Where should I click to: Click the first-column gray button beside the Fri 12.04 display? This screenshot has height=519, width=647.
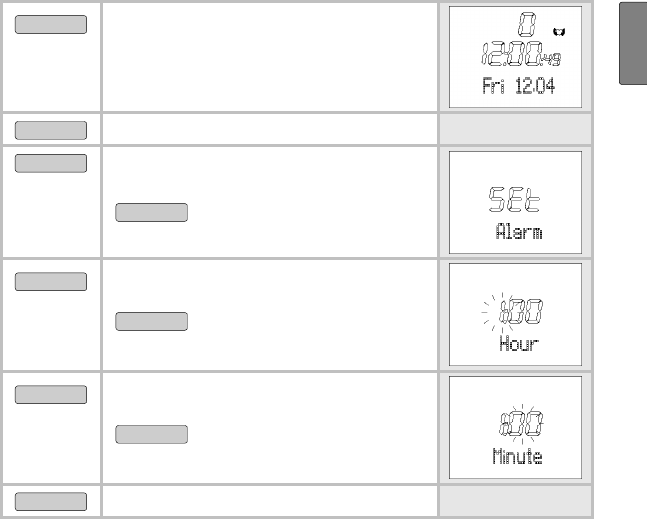51,24
